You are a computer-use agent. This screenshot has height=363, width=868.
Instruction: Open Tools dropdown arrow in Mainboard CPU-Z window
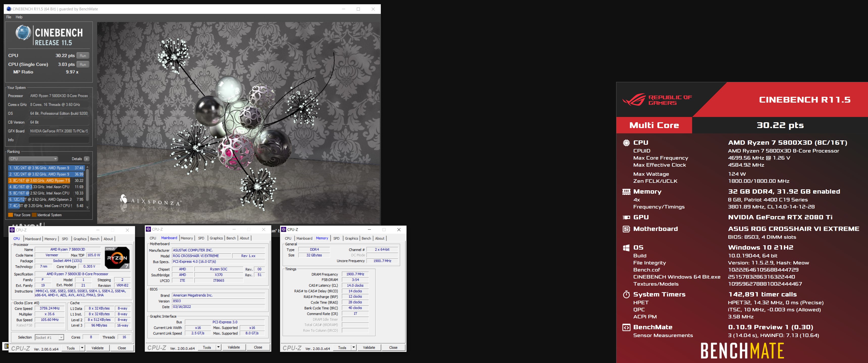coord(218,348)
